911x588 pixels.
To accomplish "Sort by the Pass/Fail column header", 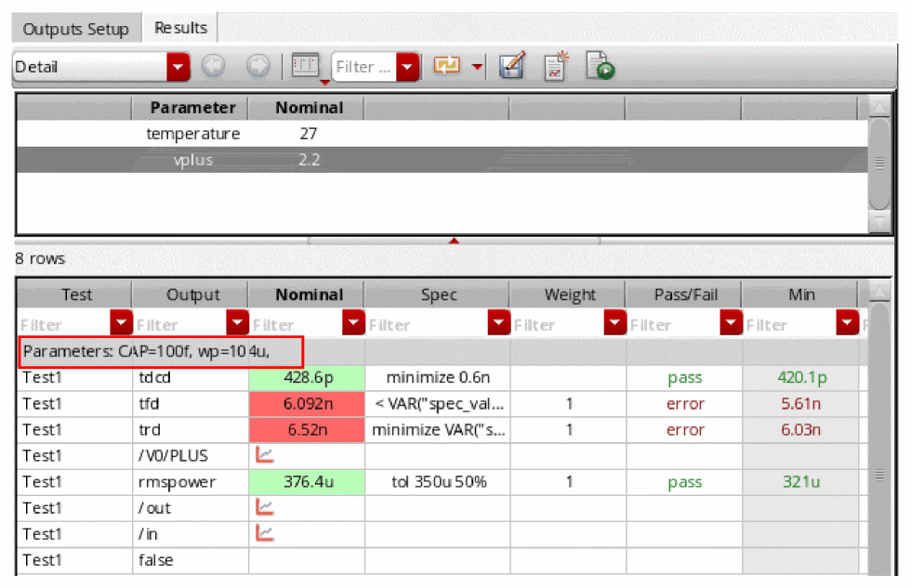I will click(684, 294).
